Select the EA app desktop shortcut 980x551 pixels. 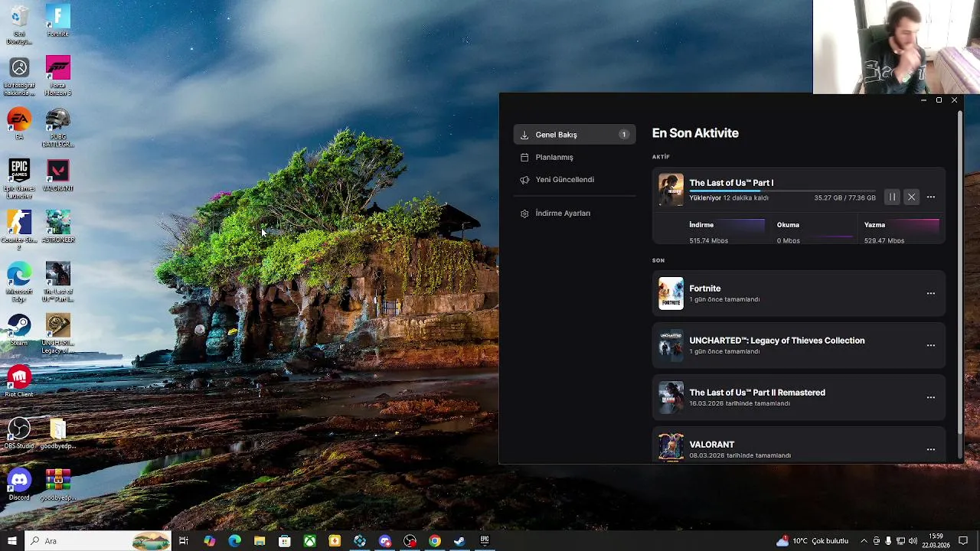tap(19, 125)
